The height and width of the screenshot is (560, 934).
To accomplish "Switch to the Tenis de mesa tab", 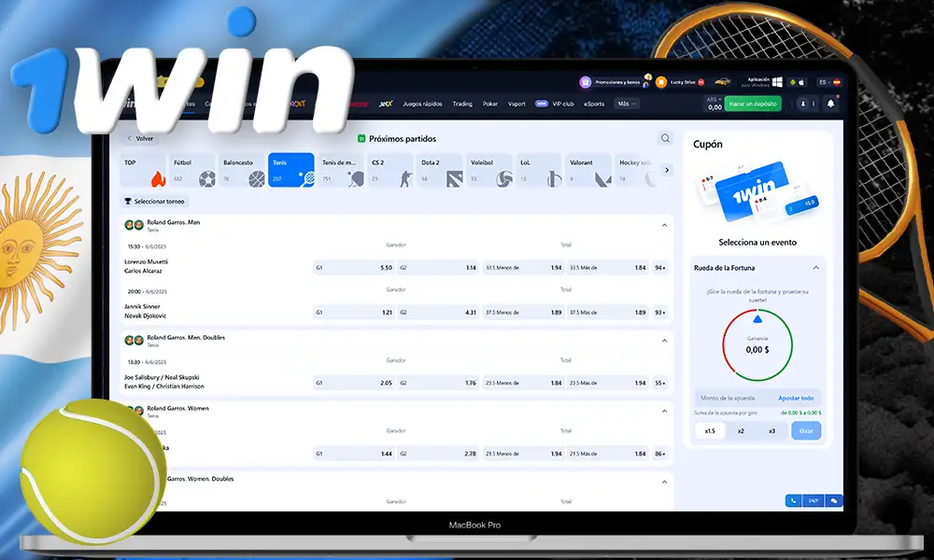I will click(339, 166).
